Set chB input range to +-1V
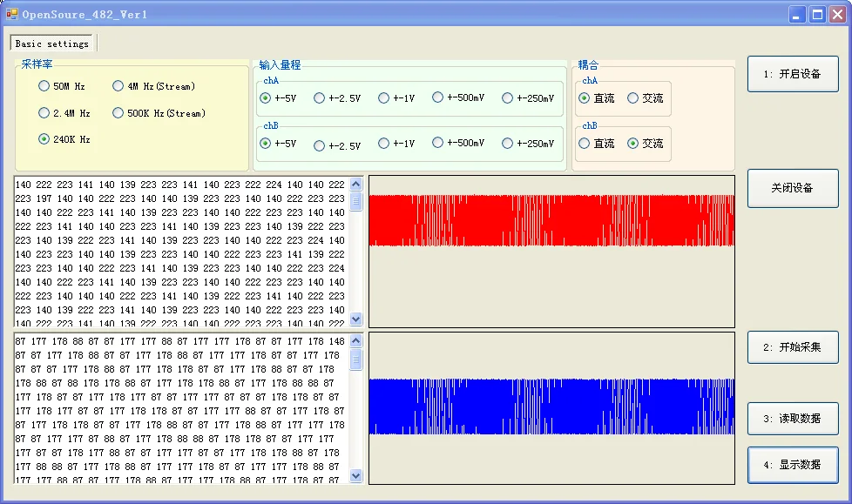852x504 pixels. tap(384, 144)
